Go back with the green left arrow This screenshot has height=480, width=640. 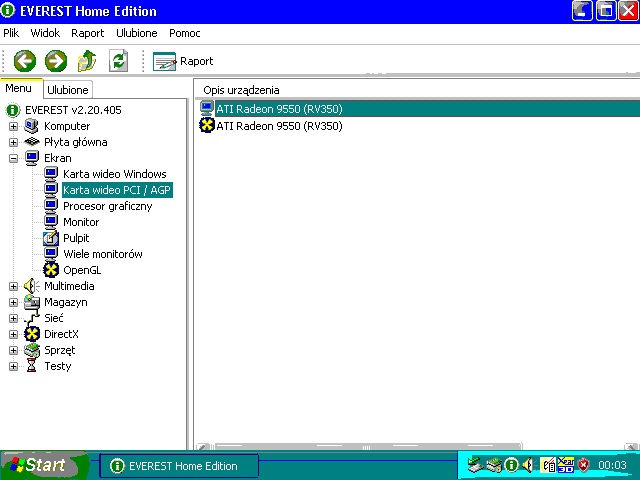point(25,61)
